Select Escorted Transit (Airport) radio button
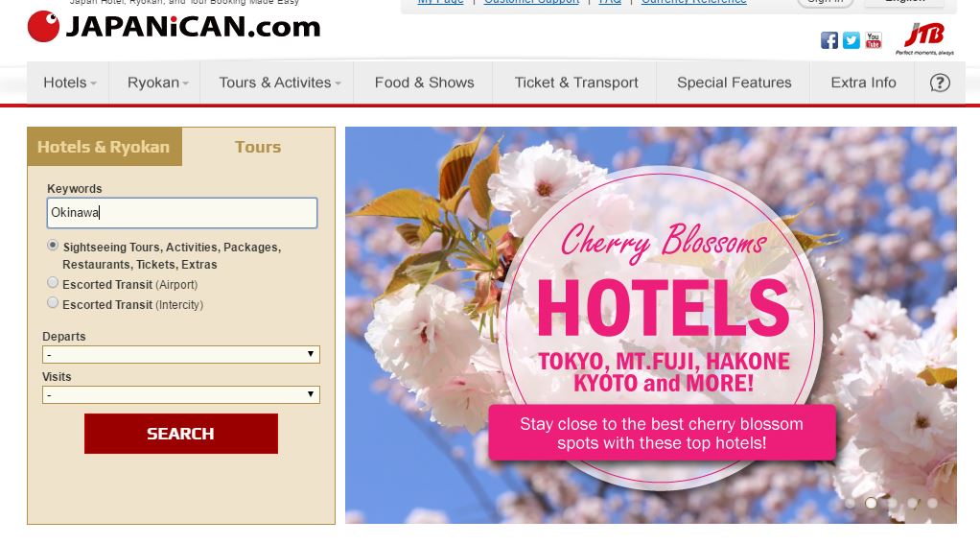The height and width of the screenshot is (544, 980). tap(53, 283)
